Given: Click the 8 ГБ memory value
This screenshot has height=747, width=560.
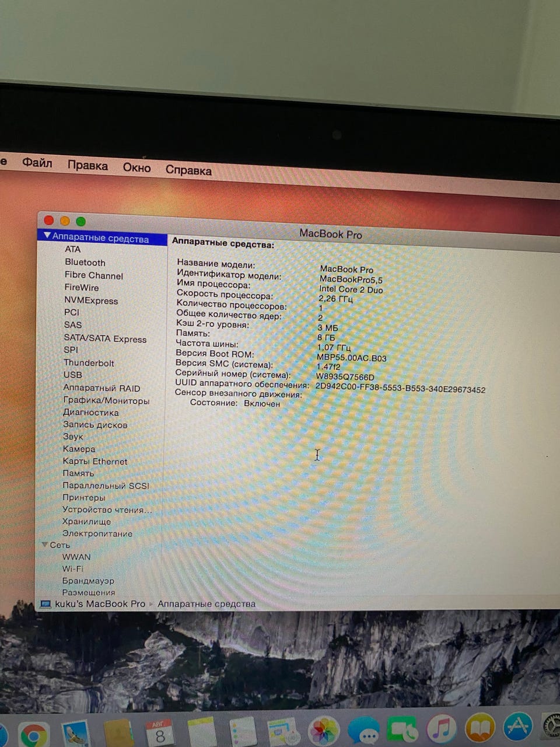Looking at the screenshot, I should point(327,337).
